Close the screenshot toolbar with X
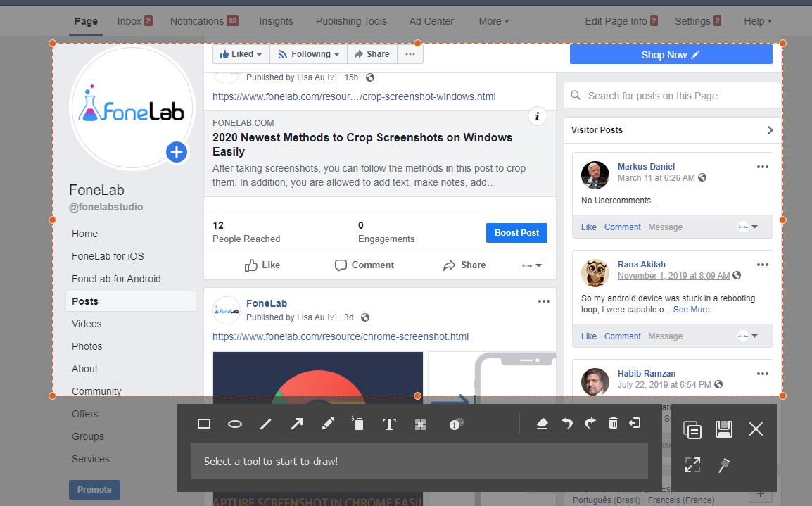This screenshot has width=812, height=506. (x=756, y=429)
